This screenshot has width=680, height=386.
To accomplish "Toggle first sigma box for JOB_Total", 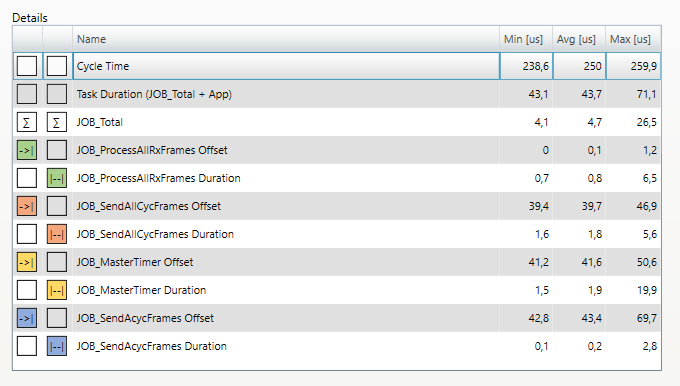I will [27, 122].
